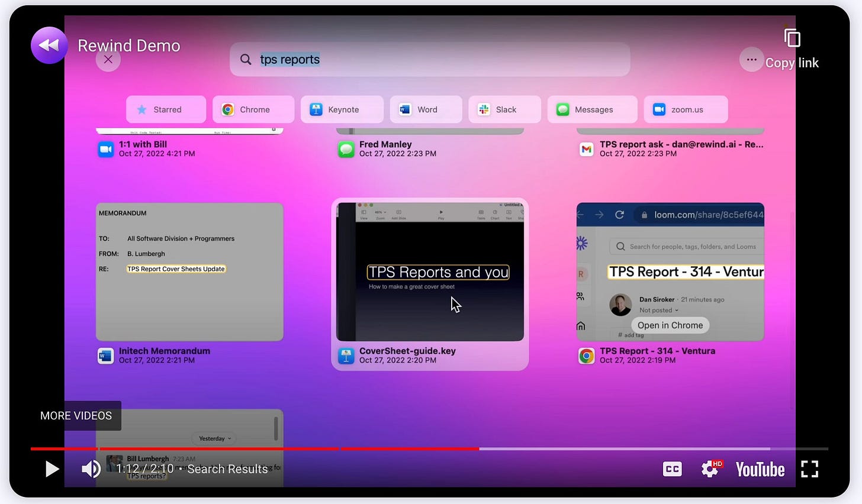
Task: Filter results by Word
Action: (x=426, y=109)
